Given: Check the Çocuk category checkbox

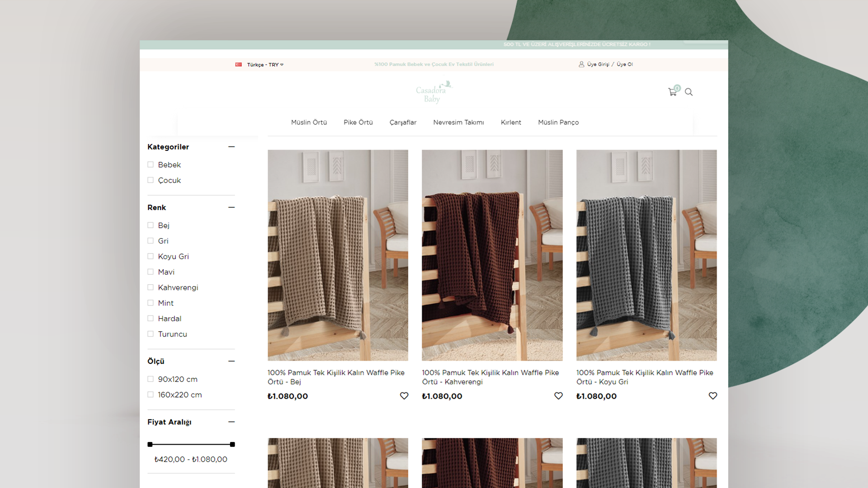Looking at the screenshot, I should (x=151, y=180).
